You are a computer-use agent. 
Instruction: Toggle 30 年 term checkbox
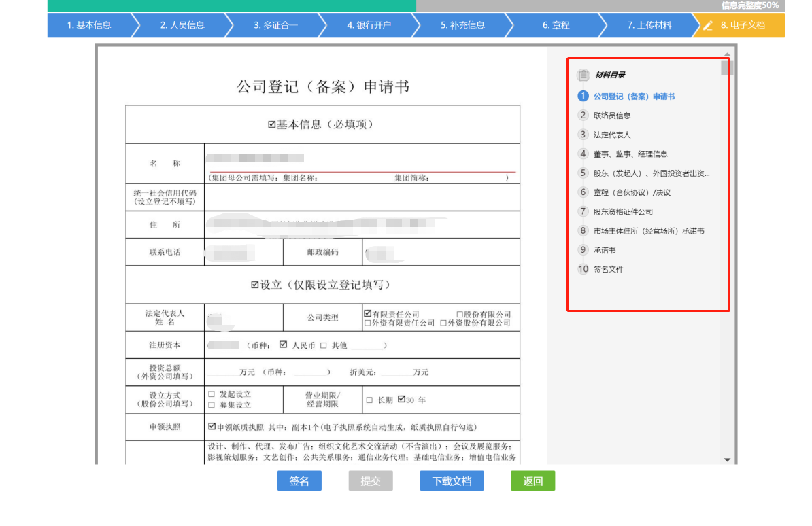[x=401, y=399]
